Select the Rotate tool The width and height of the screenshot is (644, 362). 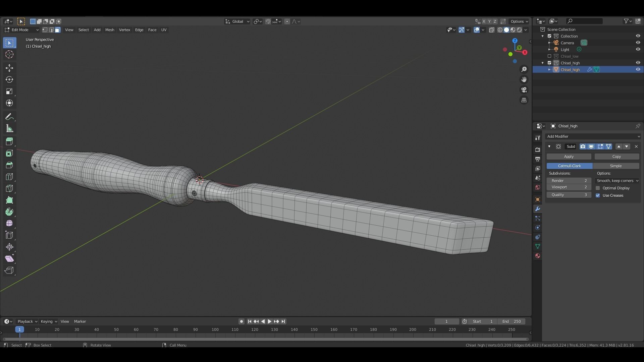[9, 80]
